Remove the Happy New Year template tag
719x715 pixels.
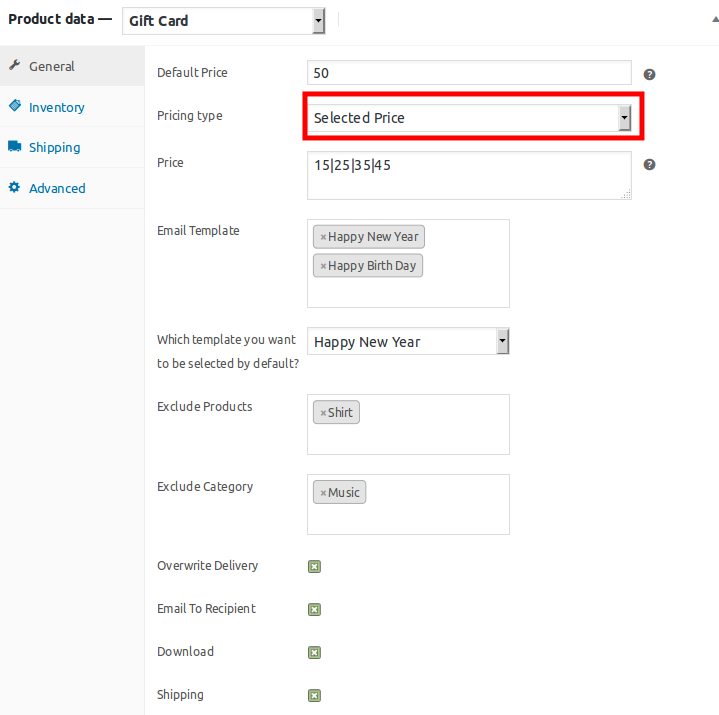click(x=323, y=237)
